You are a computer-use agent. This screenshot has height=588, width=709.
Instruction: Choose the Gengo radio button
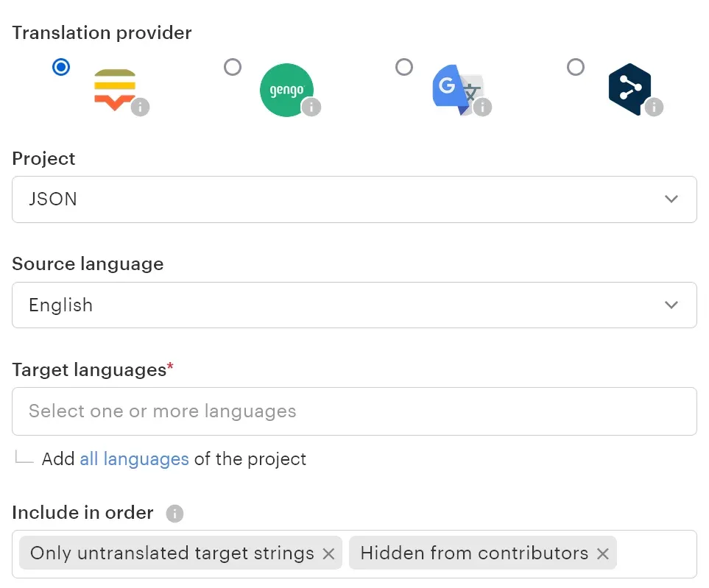click(x=233, y=68)
